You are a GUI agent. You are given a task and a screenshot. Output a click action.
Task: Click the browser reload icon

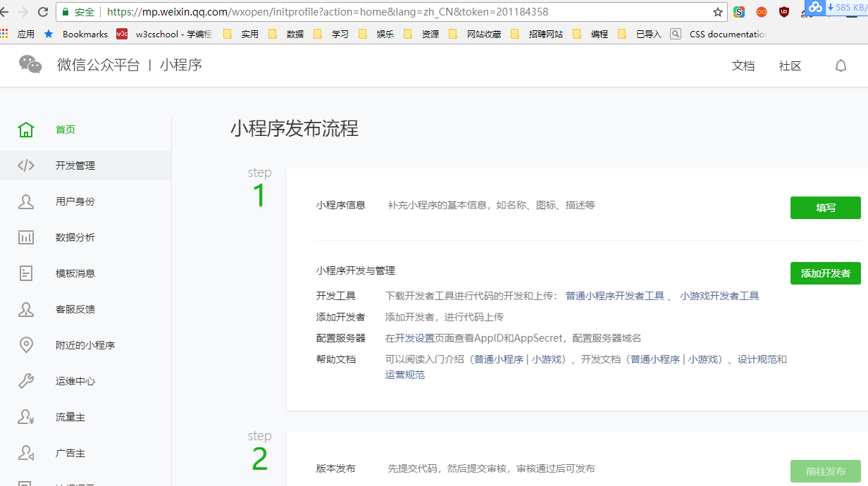pos(43,12)
